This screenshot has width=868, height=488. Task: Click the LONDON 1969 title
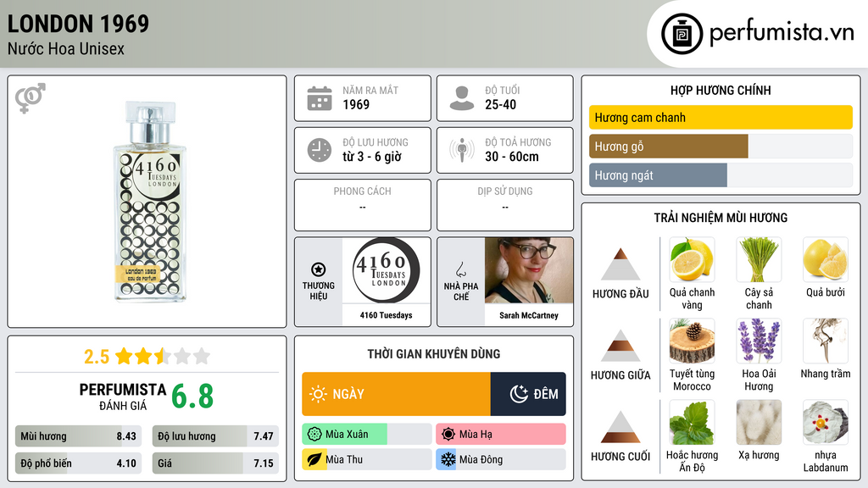(78, 24)
